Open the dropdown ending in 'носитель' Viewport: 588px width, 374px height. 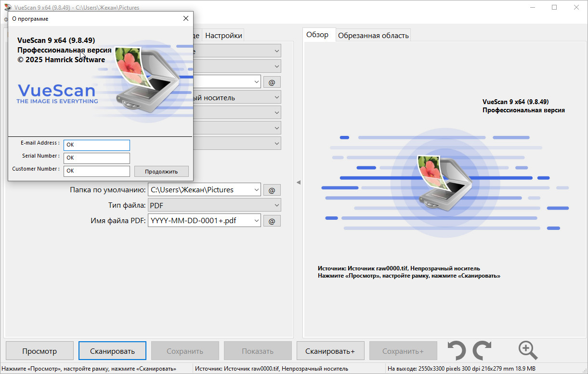click(276, 97)
